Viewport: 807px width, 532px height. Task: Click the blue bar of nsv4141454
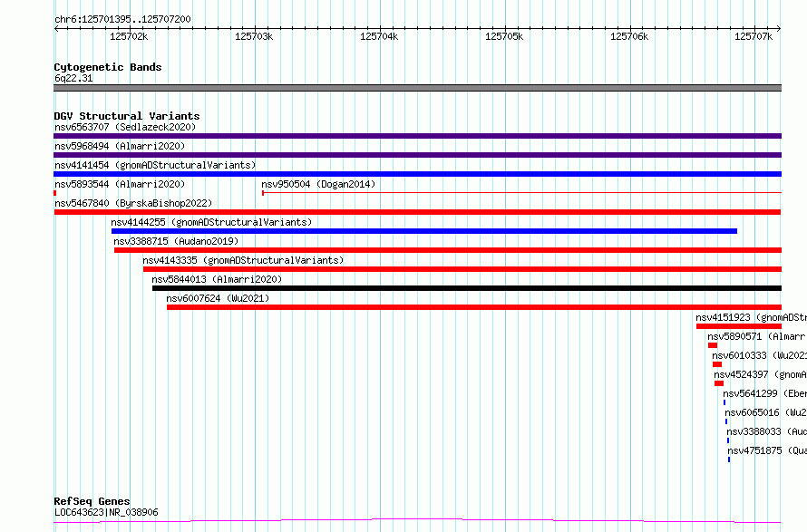click(417, 174)
